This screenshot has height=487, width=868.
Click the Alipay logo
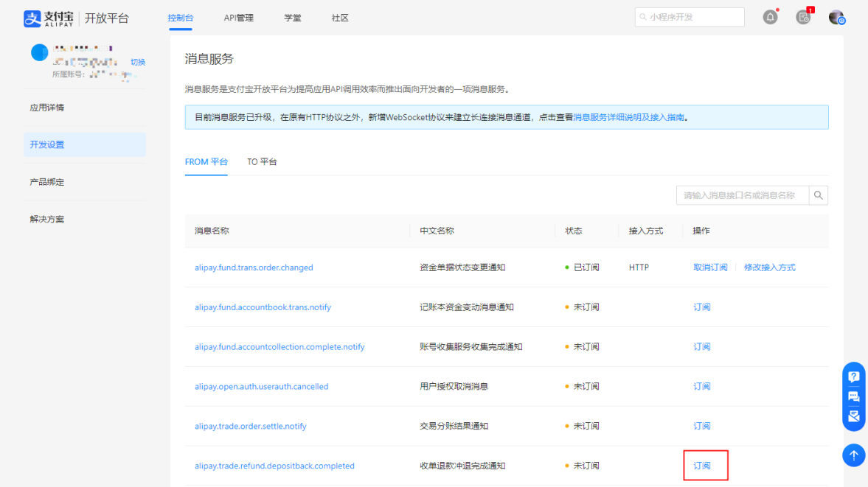pyautogui.click(x=49, y=18)
